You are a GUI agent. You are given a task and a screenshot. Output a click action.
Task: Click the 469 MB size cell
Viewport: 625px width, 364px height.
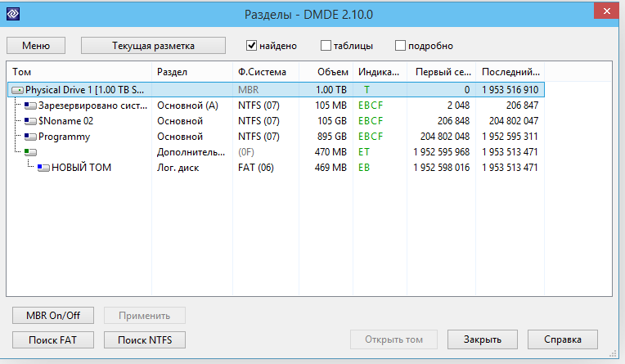[x=330, y=168]
